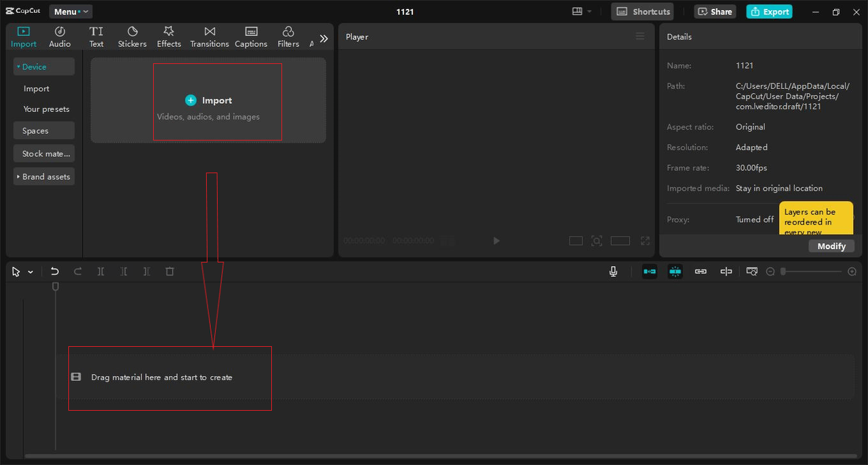This screenshot has width=868, height=465.
Task: Click the Delete icon in timeline toolbar
Action: 170,271
